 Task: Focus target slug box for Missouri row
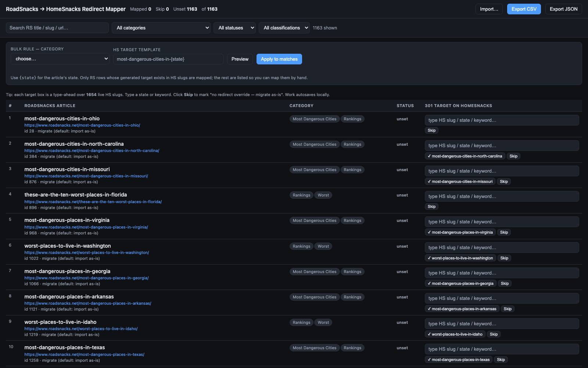(x=502, y=171)
